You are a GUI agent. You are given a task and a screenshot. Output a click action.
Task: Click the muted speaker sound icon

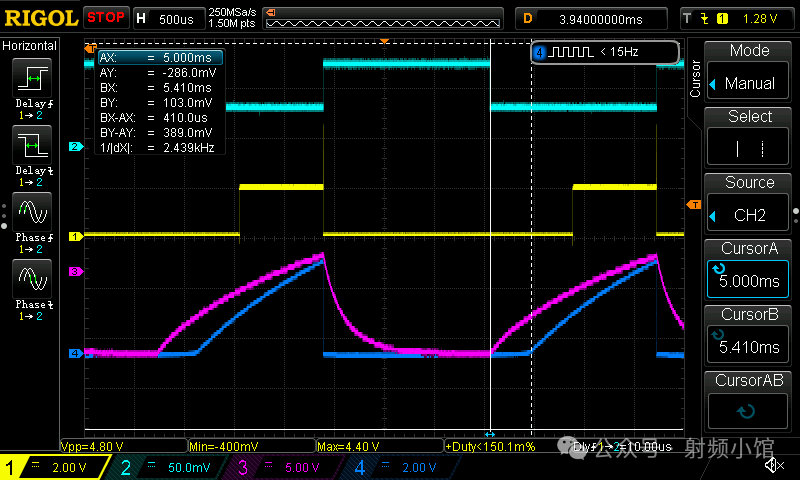(772, 465)
